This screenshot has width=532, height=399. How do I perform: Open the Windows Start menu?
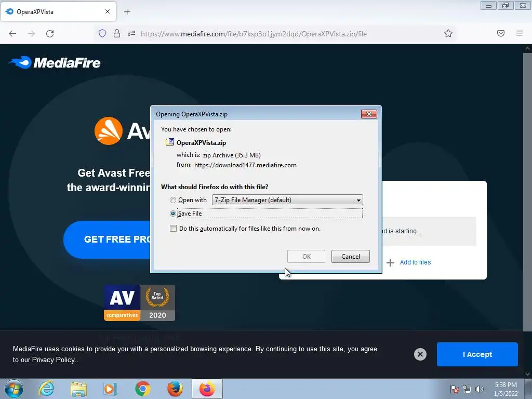14,389
